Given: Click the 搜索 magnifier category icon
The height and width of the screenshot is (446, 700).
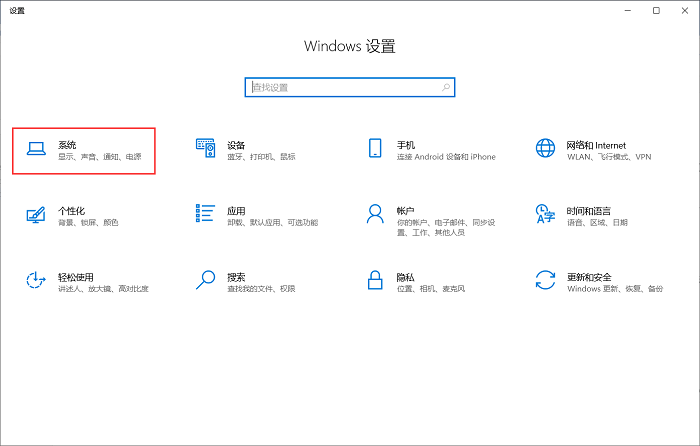Looking at the screenshot, I should click(206, 280).
